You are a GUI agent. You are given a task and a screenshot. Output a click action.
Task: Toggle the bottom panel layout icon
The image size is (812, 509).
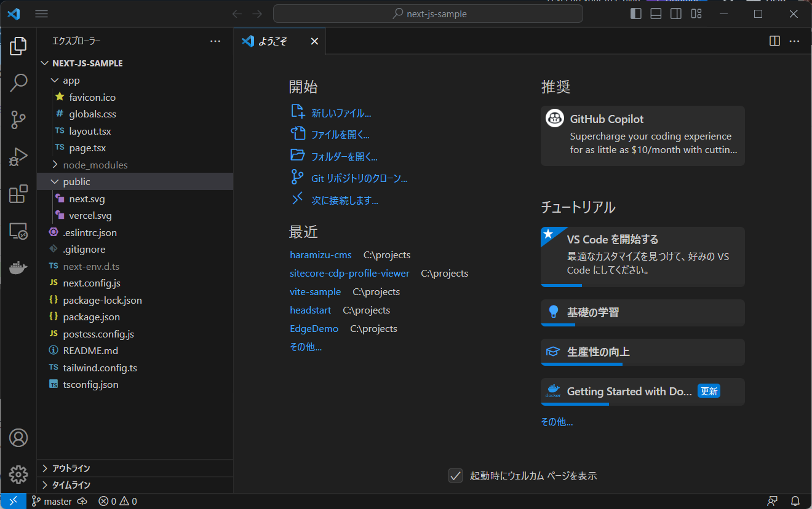pos(656,14)
